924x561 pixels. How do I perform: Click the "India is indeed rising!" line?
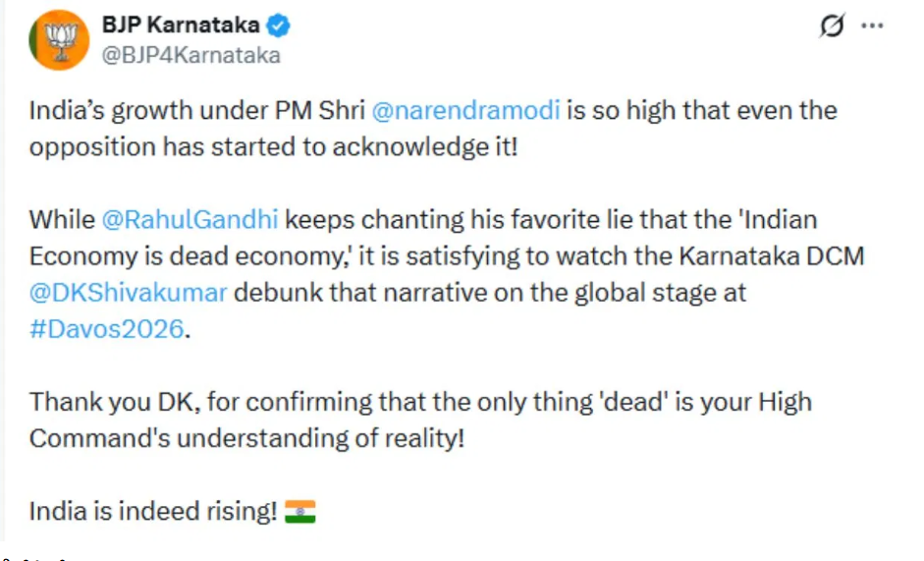tap(153, 512)
